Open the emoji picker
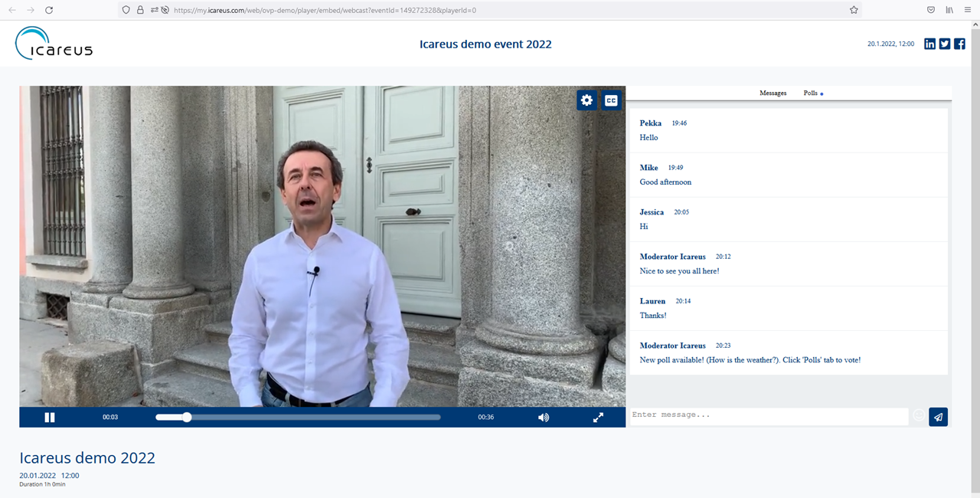This screenshot has height=498, width=980. pos(919,416)
